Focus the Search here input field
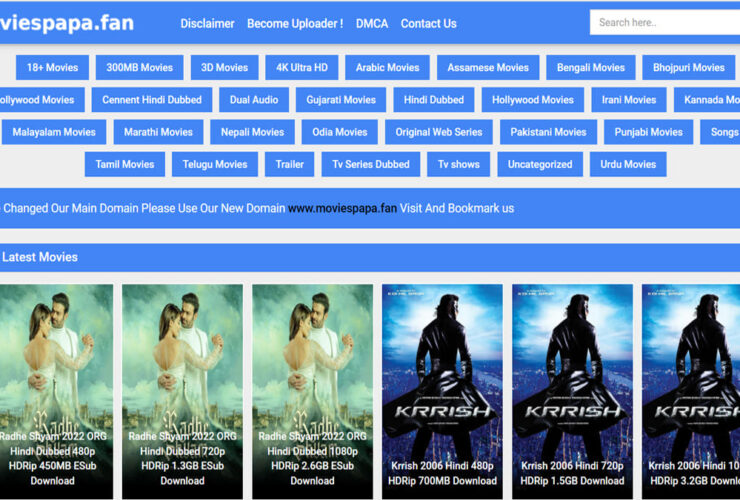The image size is (740, 500). click(x=664, y=22)
